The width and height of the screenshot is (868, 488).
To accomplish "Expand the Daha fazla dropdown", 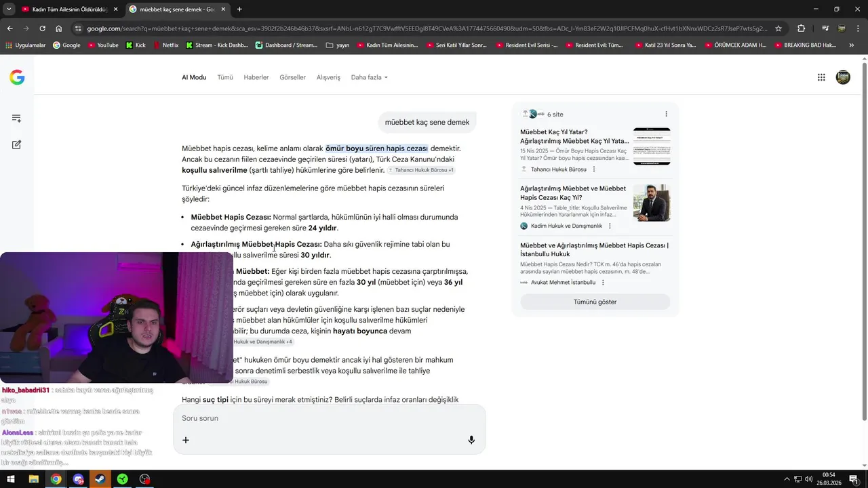I will [369, 77].
